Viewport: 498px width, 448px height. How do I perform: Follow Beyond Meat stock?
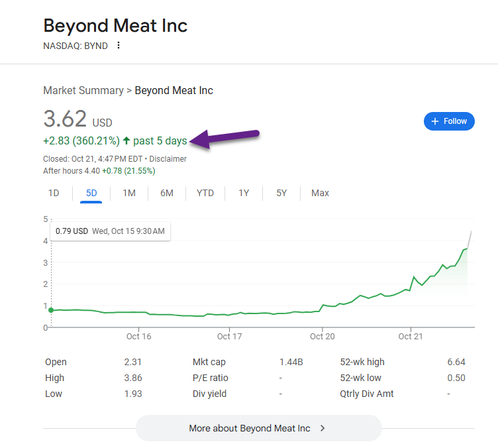[x=449, y=121]
